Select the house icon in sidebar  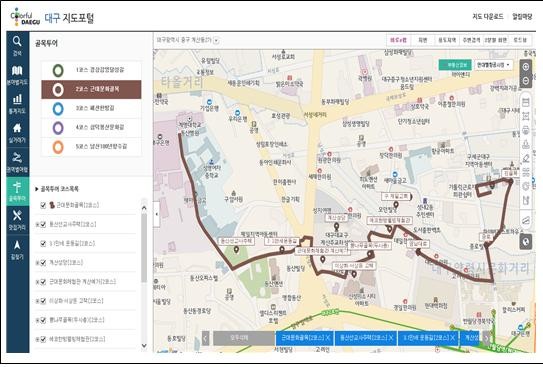[x=17, y=133]
